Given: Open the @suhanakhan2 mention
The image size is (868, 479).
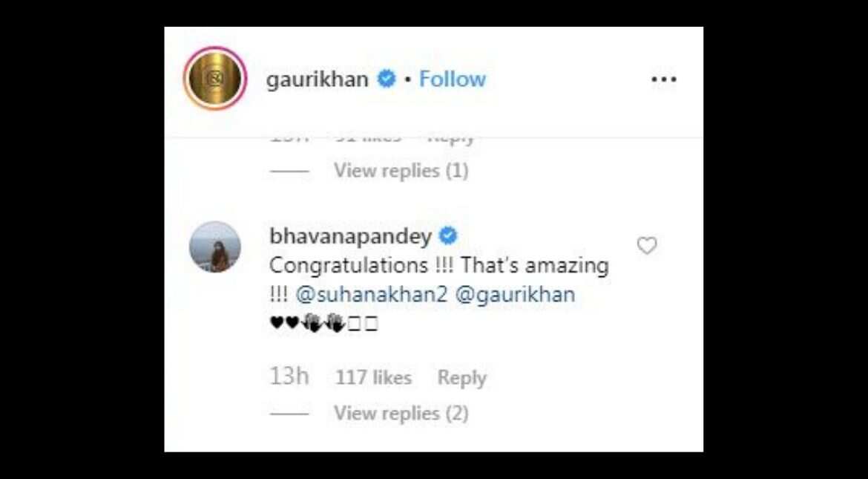Looking at the screenshot, I should click(x=372, y=294).
